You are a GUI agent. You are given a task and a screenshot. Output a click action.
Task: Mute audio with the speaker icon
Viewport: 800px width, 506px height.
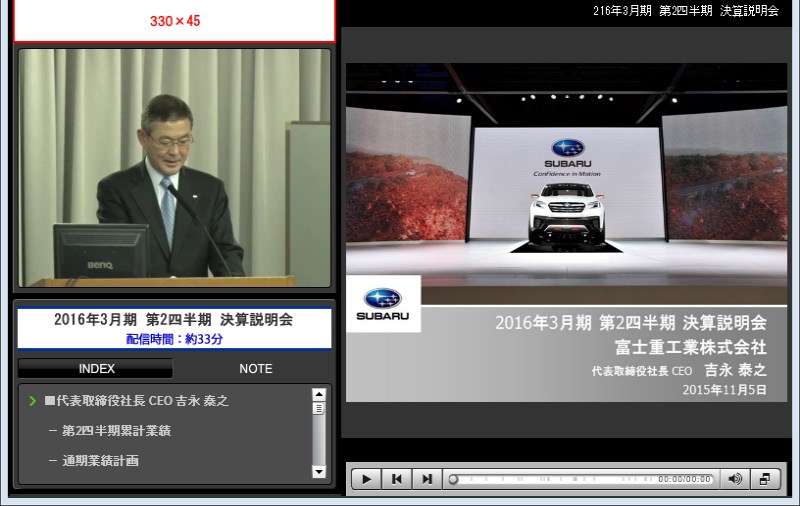[x=735, y=479]
